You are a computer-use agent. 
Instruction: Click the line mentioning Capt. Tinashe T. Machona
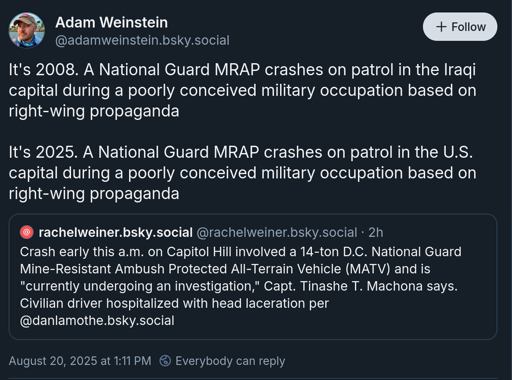(239, 286)
